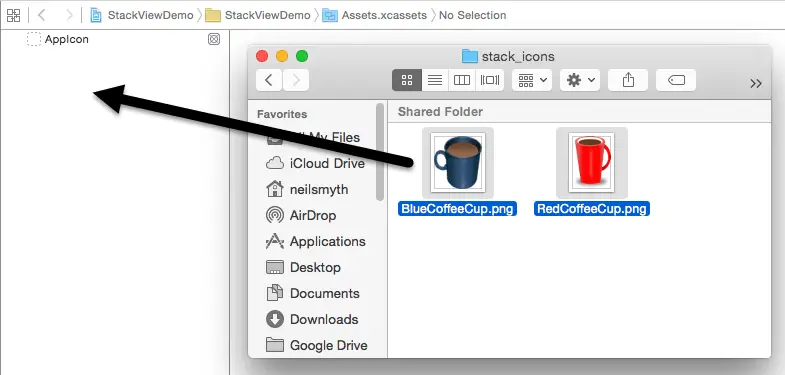Click the home icon beside neilsmyth
This screenshot has height=375, width=785.
[x=274, y=189]
